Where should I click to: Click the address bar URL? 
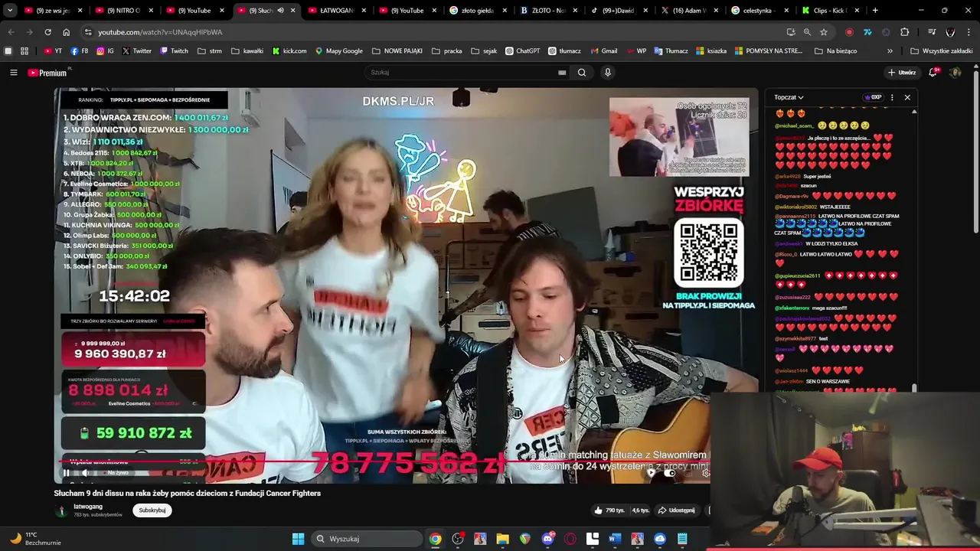pos(160,32)
